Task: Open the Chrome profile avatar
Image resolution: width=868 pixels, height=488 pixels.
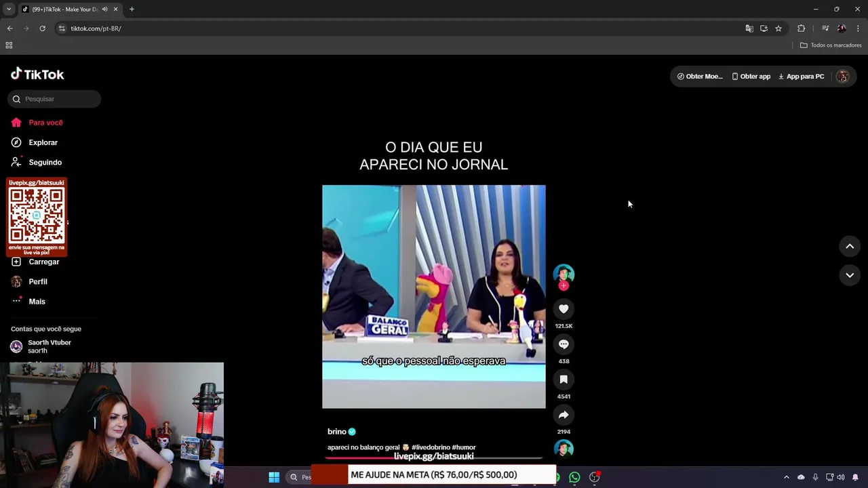Action: pyautogui.click(x=842, y=28)
